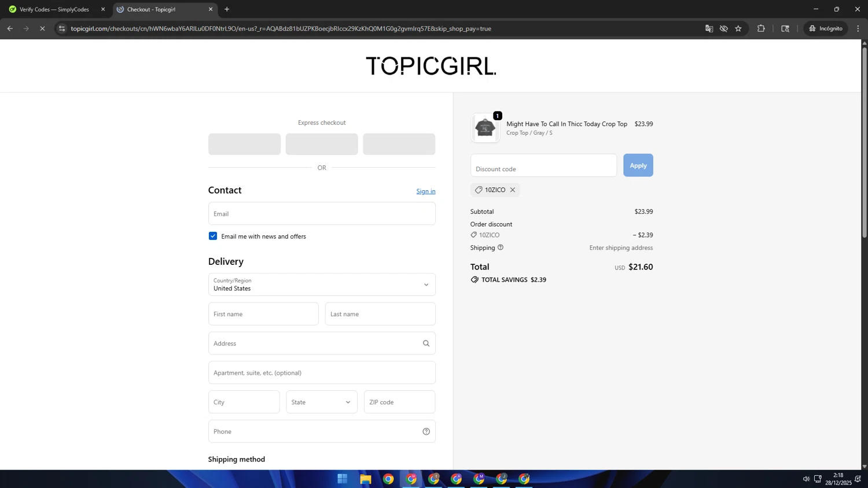Click the Total $21.60 amount
Image resolution: width=868 pixels, height=488 pixels.
(641, 267)
